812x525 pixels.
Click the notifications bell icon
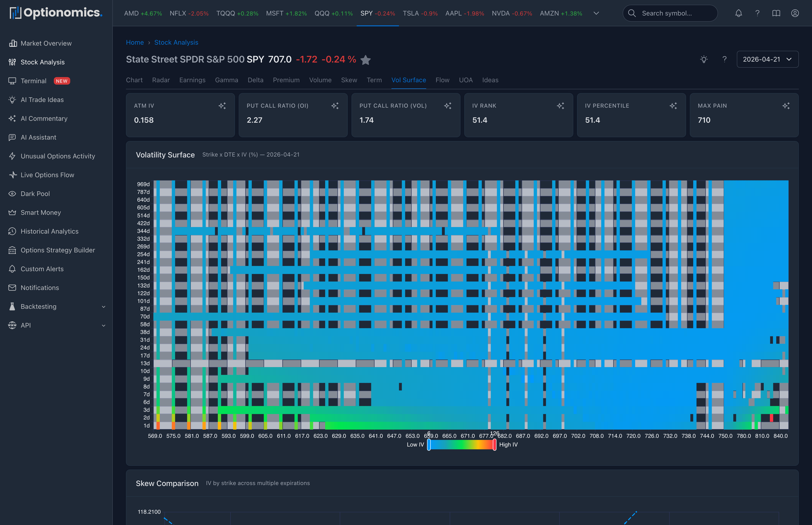click(x=739, y=13)
